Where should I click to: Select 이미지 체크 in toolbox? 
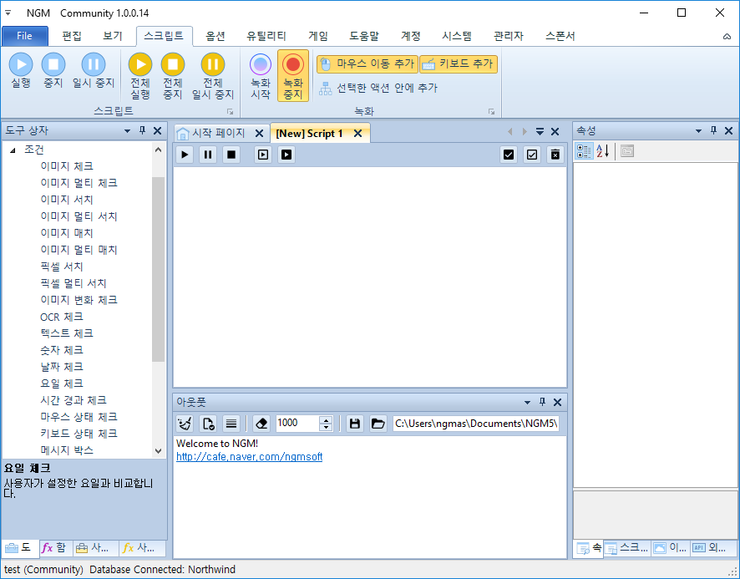coord(67,166)
